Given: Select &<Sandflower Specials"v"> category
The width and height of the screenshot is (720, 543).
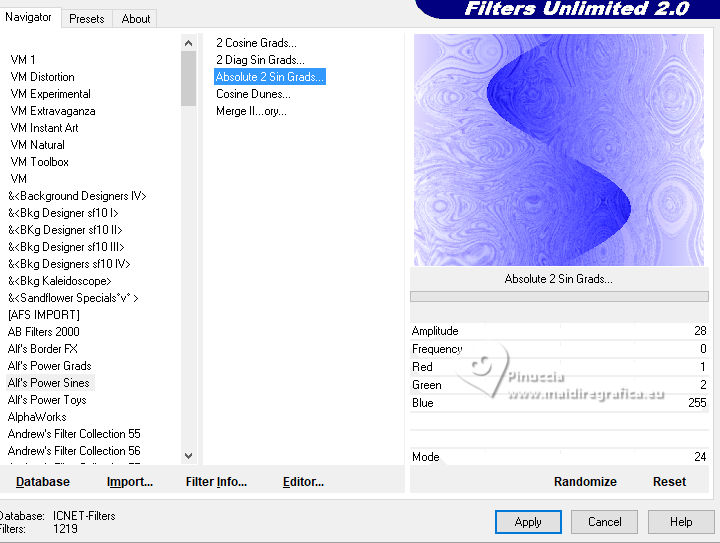Looking at the screenshot, I should (x=73, y=298).
